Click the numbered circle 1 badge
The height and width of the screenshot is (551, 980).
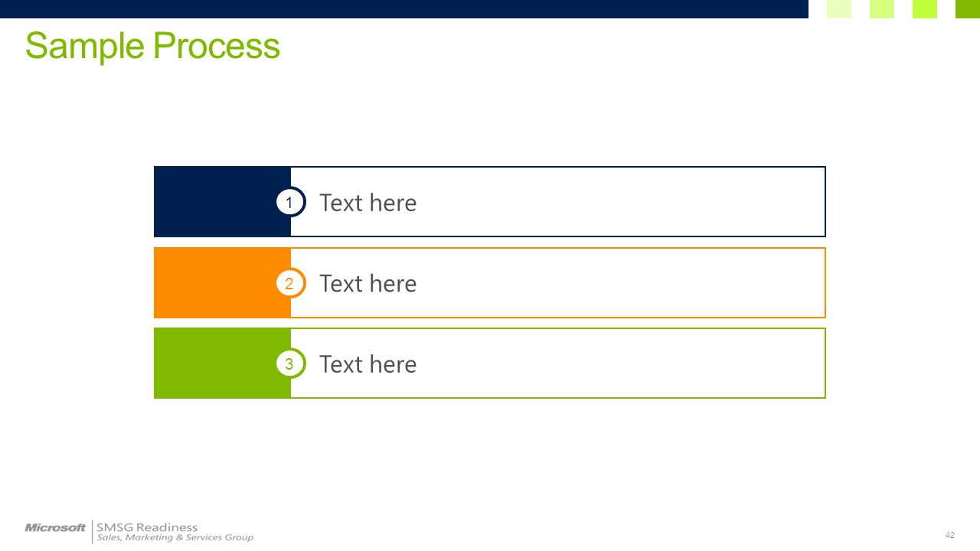(x=290, y=202)
